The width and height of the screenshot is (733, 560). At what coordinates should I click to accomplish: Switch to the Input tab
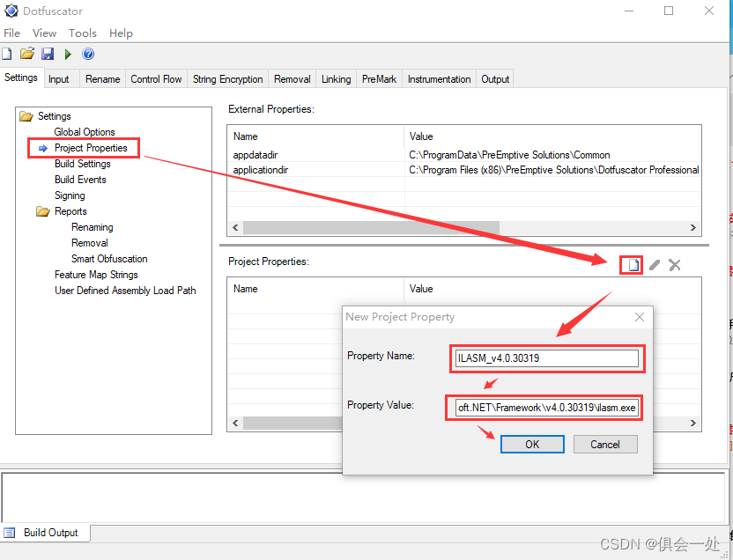(x=62, y=79)
